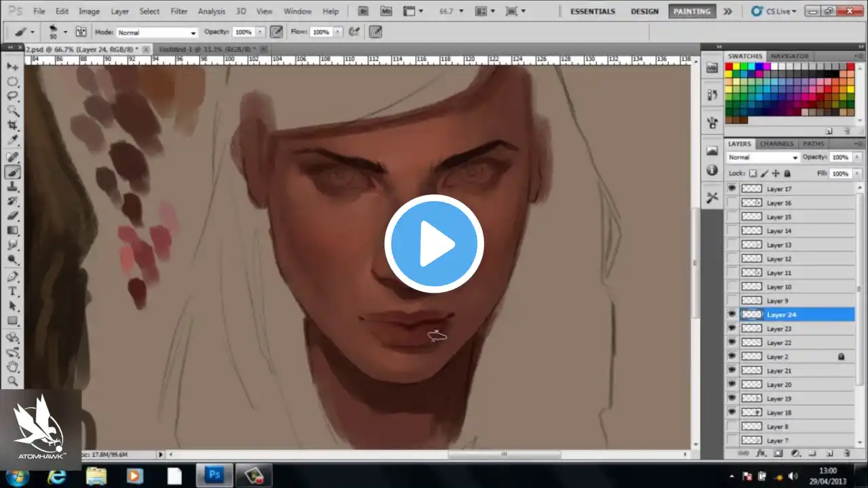Expand the brush Opacity 100% dropdown arrow
Image resolution: width=868 pixels, height=488 pixels.
click(x=260, y=33)
